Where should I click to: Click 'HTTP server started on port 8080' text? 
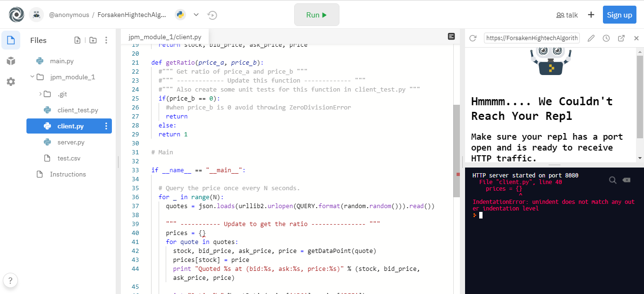click(x=525, y=176)
